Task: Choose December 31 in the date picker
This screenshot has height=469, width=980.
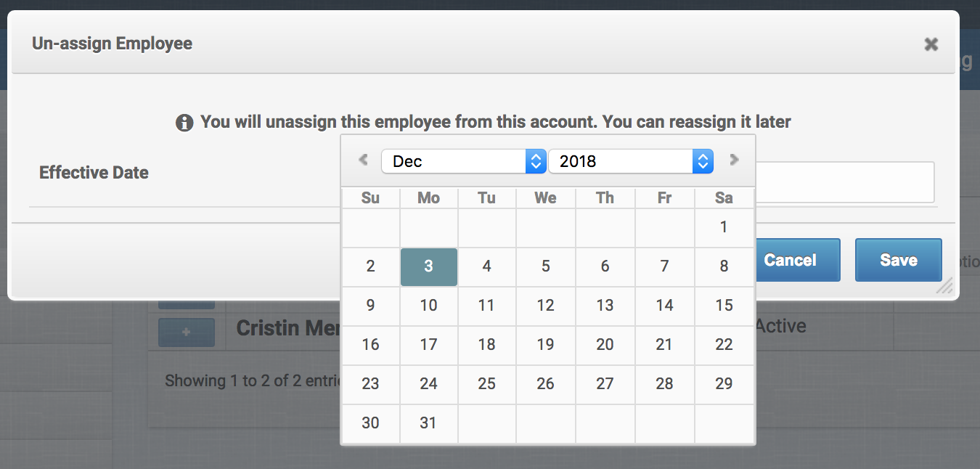Action: 429,423
